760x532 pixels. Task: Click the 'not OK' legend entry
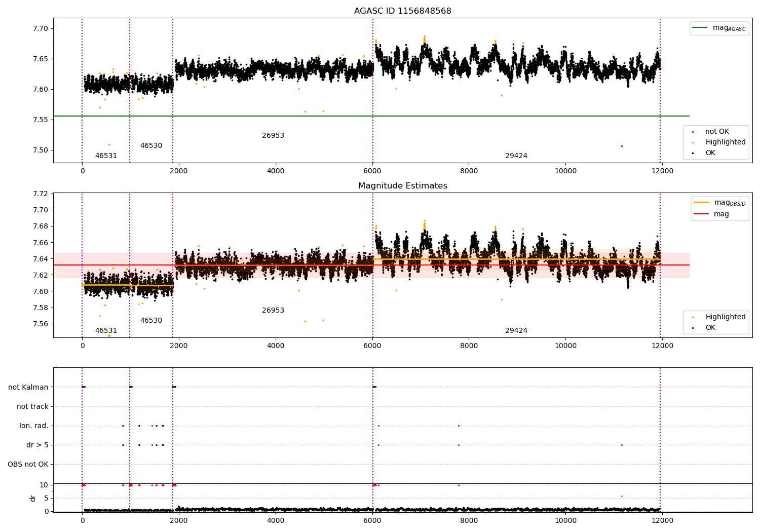pos(710,132)
